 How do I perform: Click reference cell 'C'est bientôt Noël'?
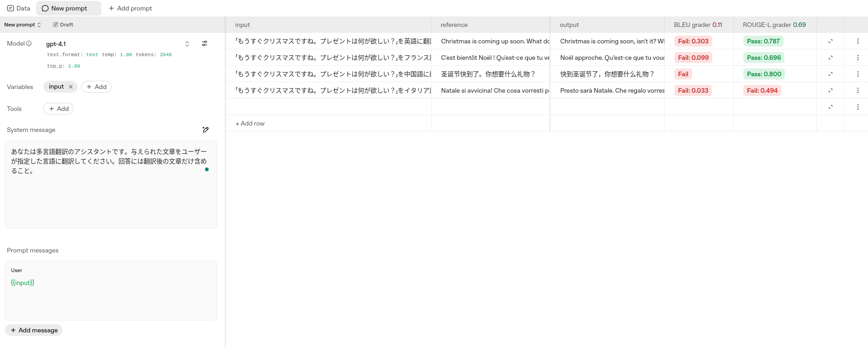[490, 58]
